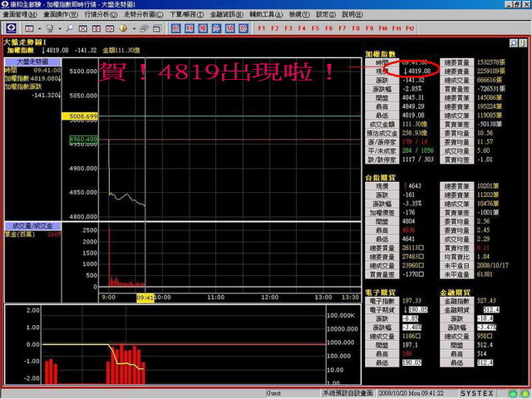Image resolution: width=532 pixels, height=399 pixels.
Task: Click the F8 shortcut button
Action: (356, 28)
